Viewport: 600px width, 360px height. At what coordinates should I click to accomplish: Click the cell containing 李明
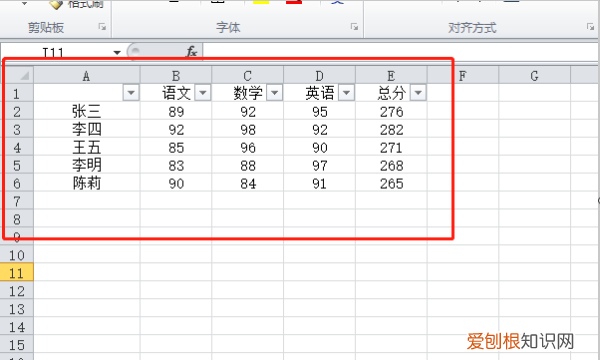pos(87,165)
